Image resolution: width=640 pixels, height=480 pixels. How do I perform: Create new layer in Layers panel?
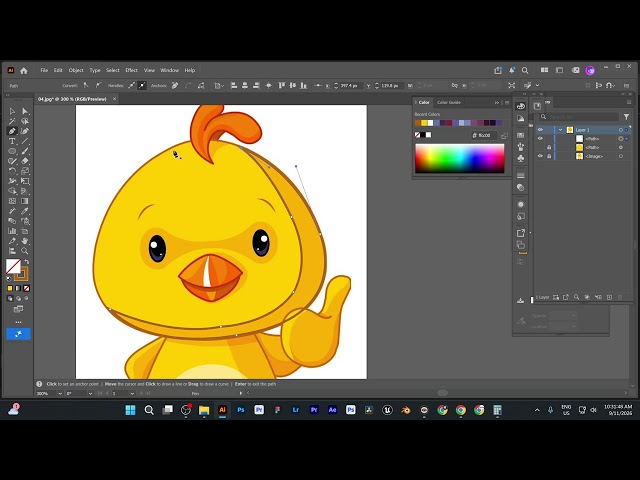click(609, 297)
